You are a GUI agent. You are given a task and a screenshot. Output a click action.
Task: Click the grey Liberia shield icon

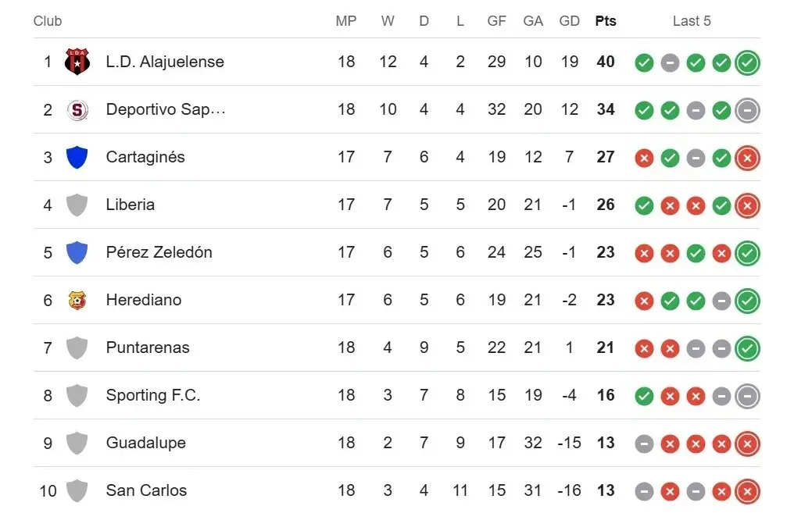tap(77, 205)
